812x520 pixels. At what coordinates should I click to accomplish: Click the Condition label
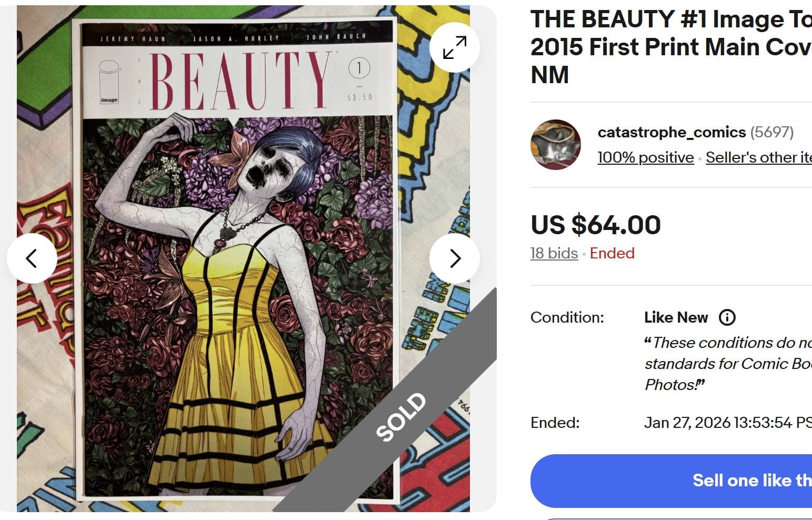coord(567,317)
